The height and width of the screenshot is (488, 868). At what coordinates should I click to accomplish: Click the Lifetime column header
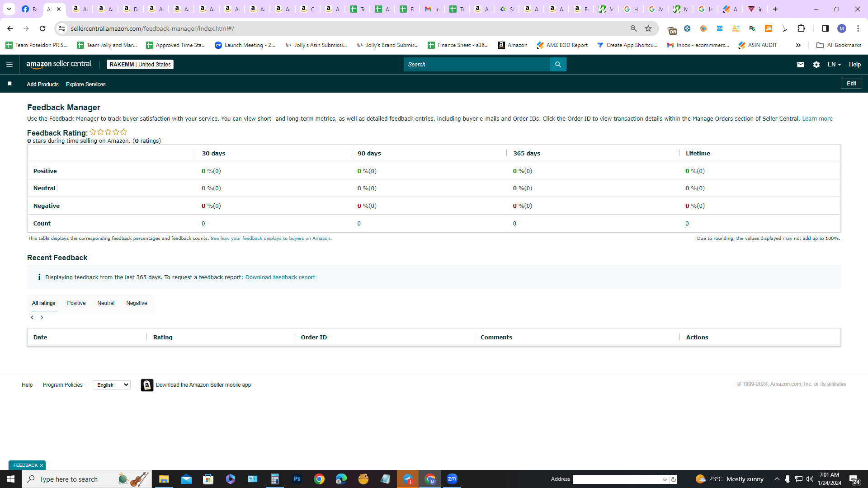tap(698, 154)
